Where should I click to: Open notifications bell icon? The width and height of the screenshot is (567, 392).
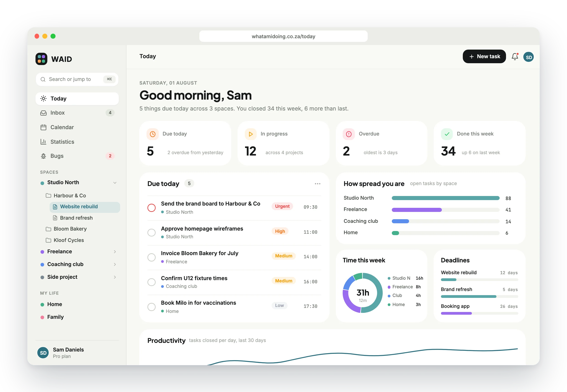click(515, 57)
